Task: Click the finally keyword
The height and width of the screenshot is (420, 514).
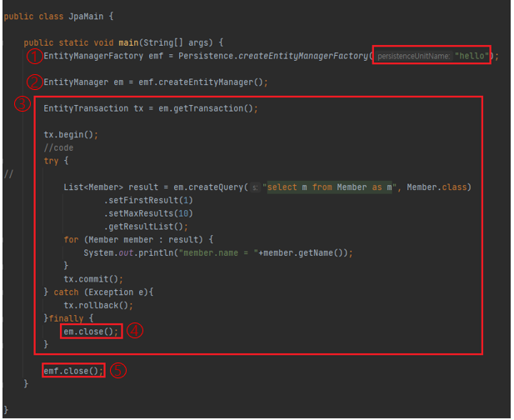Action: [x=66, y=318]
